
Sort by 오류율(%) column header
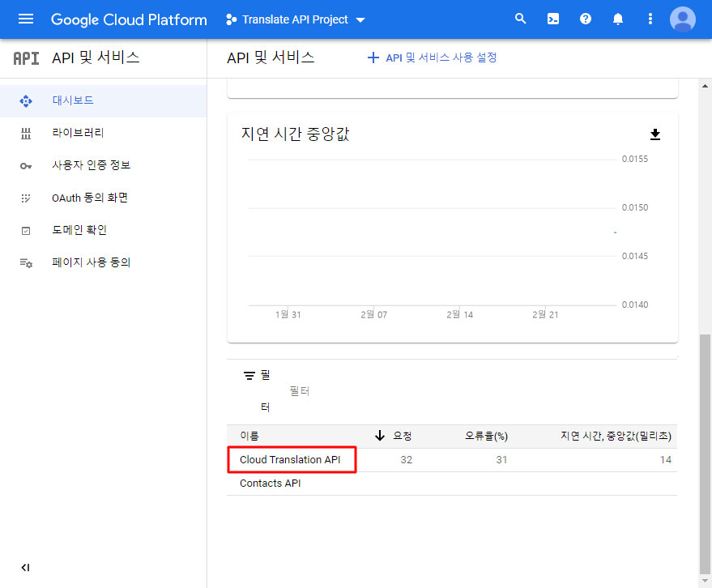(x=486, y=437)
